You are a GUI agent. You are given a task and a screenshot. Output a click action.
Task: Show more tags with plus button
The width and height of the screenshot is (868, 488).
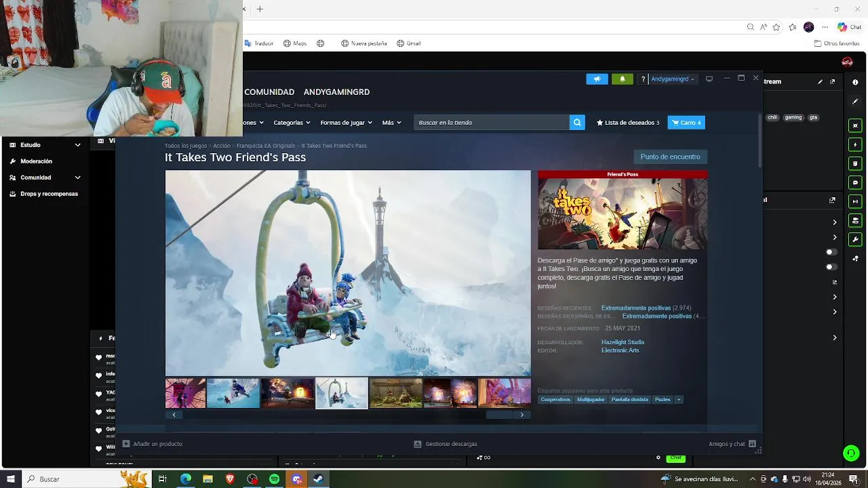(x=678, y=400)
